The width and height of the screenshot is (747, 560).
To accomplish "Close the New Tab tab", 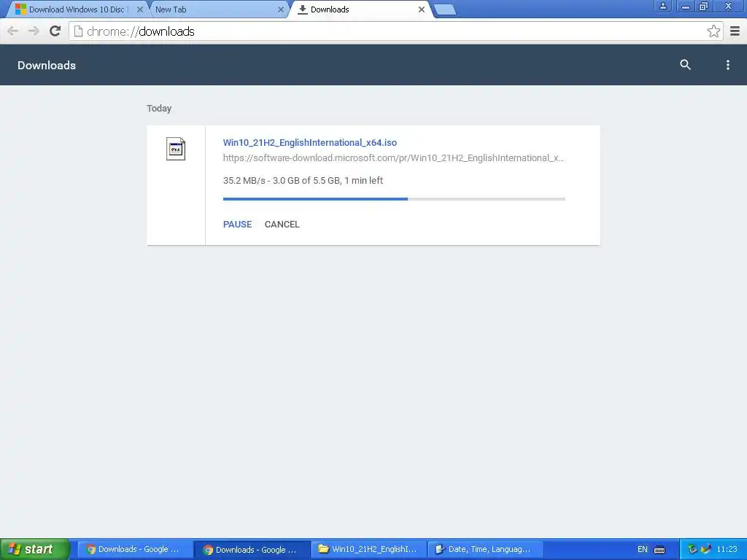I will [281, 9].
